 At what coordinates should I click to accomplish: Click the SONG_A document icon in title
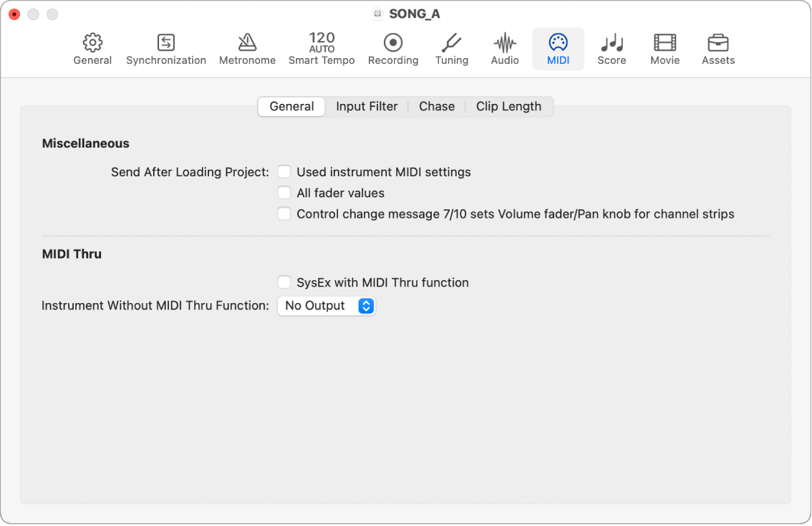(377, 14)
